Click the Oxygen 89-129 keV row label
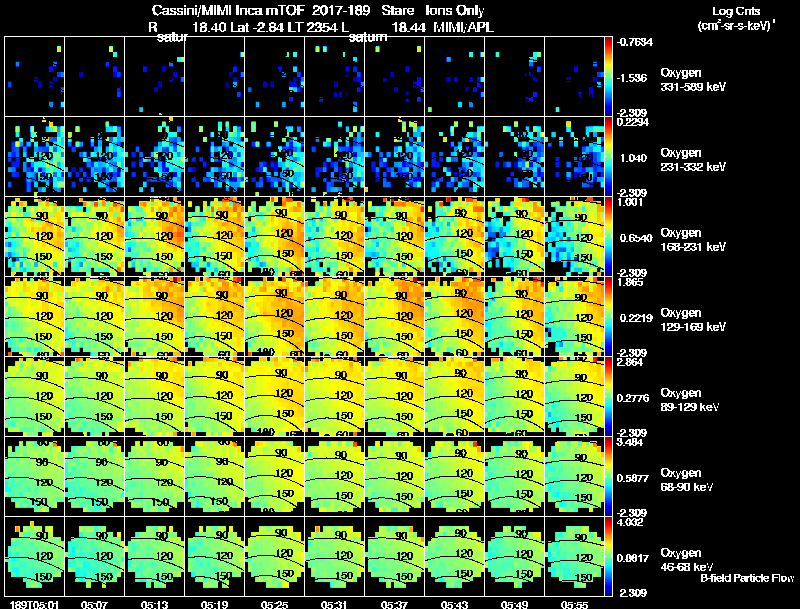800x609 pixels. tap(690, 400)
